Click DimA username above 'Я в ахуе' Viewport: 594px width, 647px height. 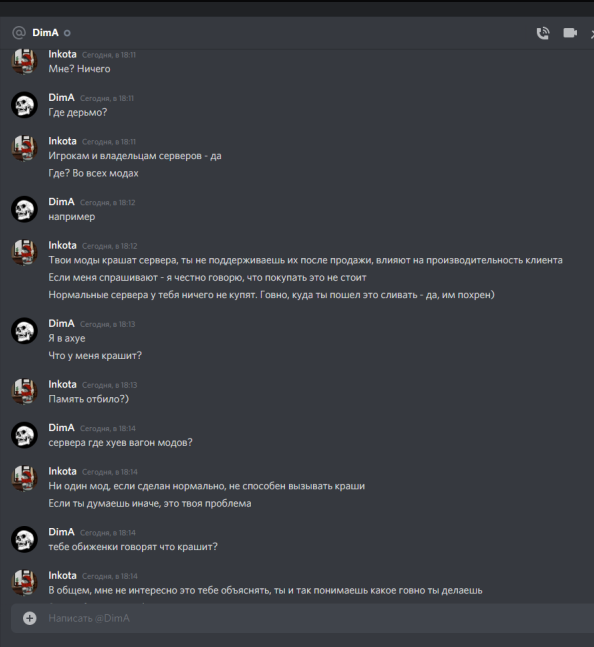coord(61,324)
